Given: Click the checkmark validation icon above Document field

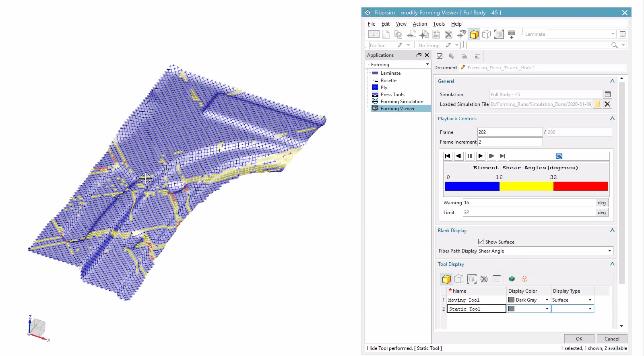Looking at the screenshot, I should 440,56.
